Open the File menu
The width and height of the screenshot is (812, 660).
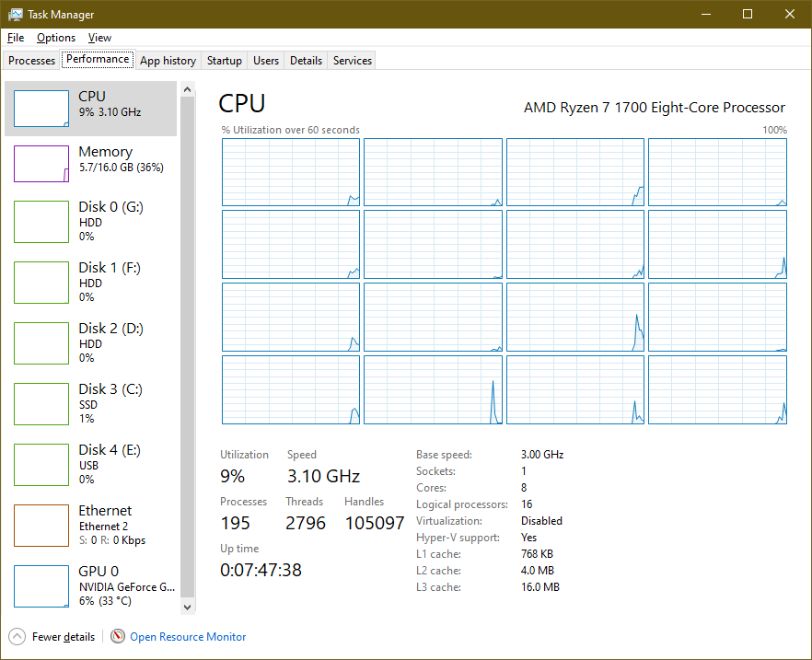coord(16,38)
